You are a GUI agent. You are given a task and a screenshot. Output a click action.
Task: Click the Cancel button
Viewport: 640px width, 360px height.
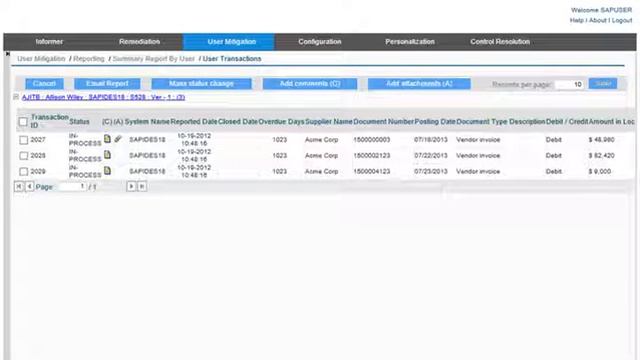[44, 84]
